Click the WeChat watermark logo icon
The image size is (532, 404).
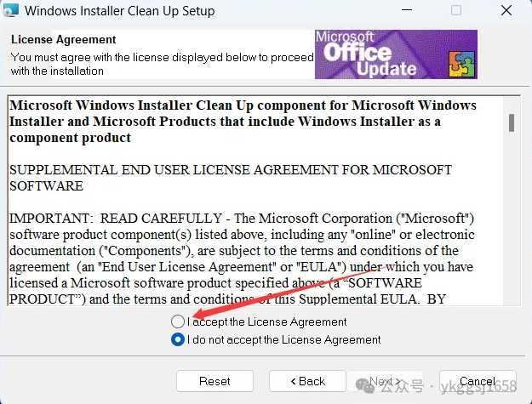[x=365, y=386]
